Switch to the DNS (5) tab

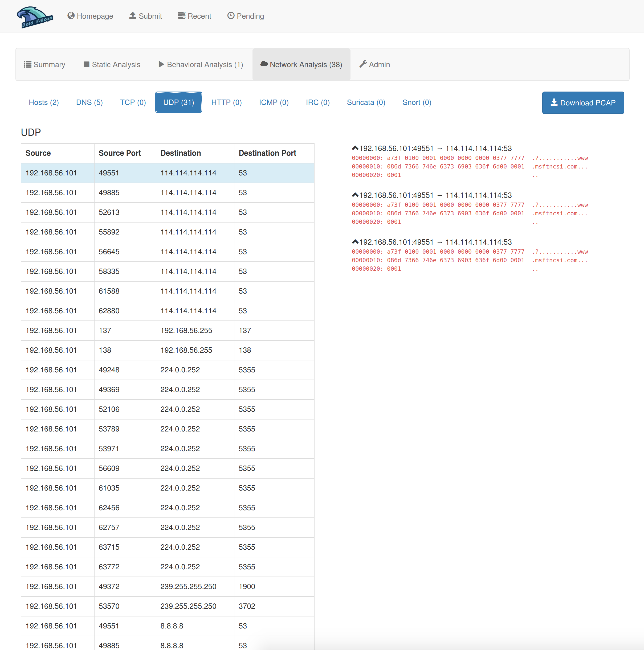coord(89,102)
